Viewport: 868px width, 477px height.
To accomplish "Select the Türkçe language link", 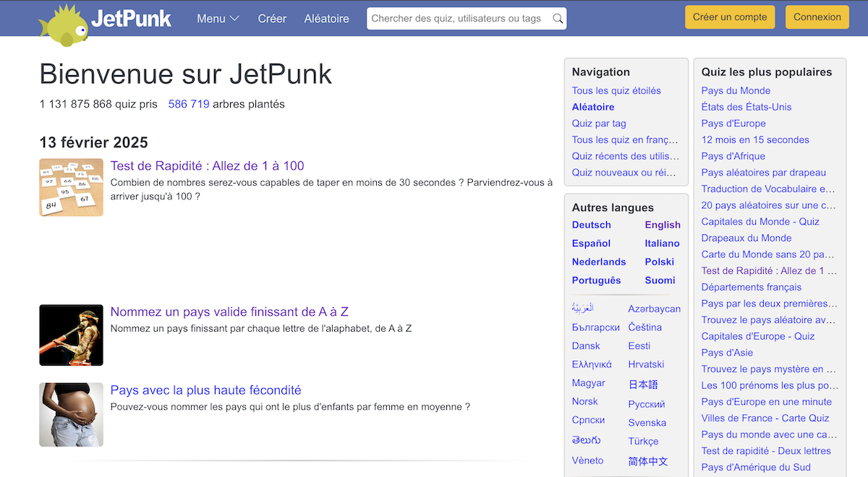I will click(x=644, y=441).
